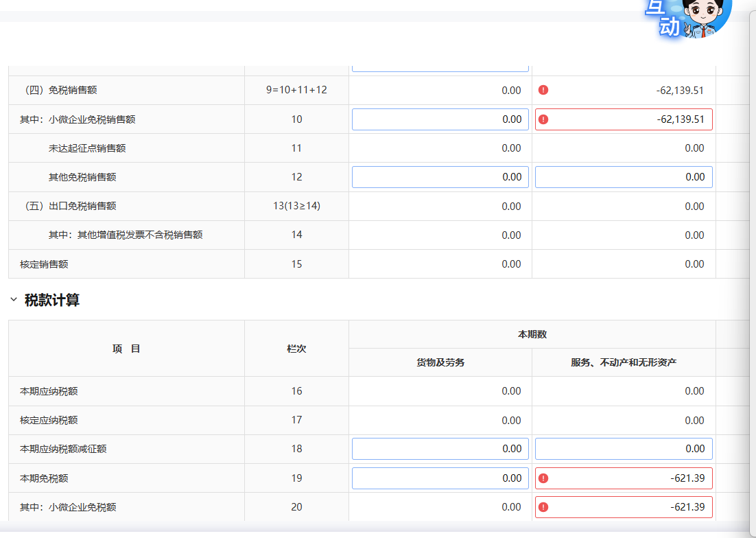This screenshot has height=538, width=756.
Task: Click error icon in 小微企业免税额 row 20
Action: coord(543,507)
